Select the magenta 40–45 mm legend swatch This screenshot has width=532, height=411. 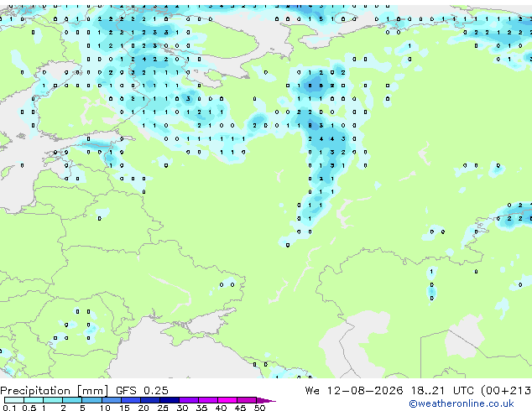227,400
